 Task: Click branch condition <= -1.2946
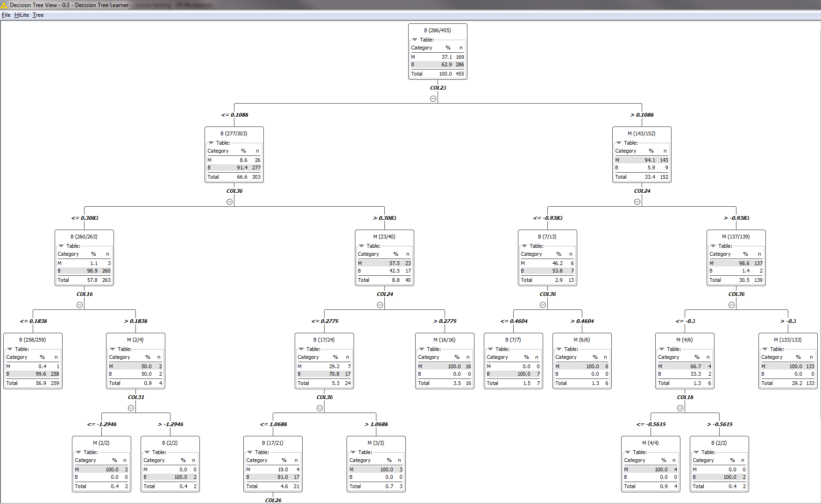(x=102, y=424)
